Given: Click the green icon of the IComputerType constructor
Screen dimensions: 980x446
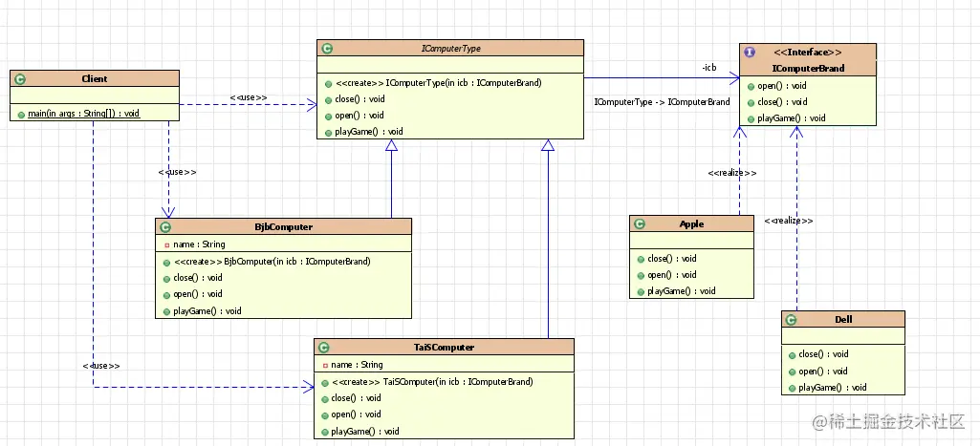Looking at the screenshot, I should (x=328, y=83).
